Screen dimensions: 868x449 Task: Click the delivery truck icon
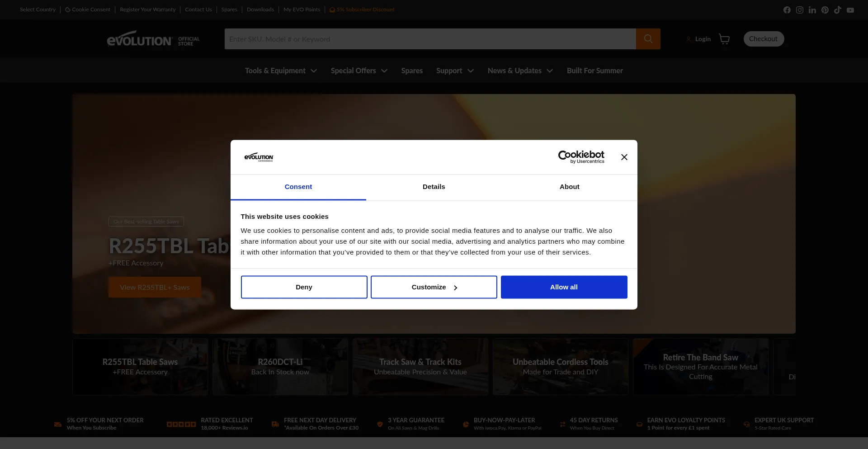tap(275, 424)
